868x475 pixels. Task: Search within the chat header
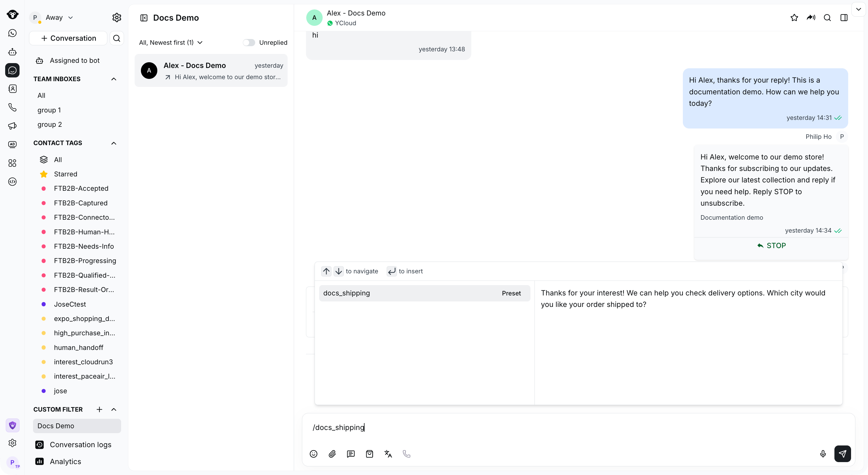[827, 17]
